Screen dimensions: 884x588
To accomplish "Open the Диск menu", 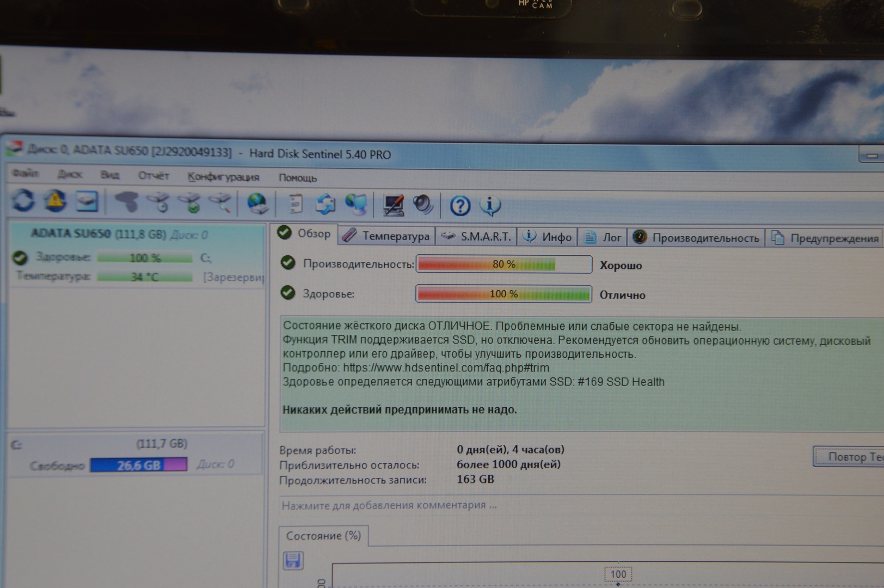I will point(70,174).
